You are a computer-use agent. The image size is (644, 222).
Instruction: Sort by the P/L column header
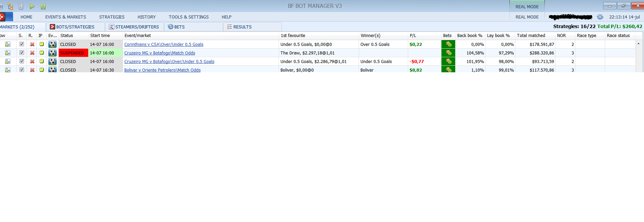pos(424,36)
